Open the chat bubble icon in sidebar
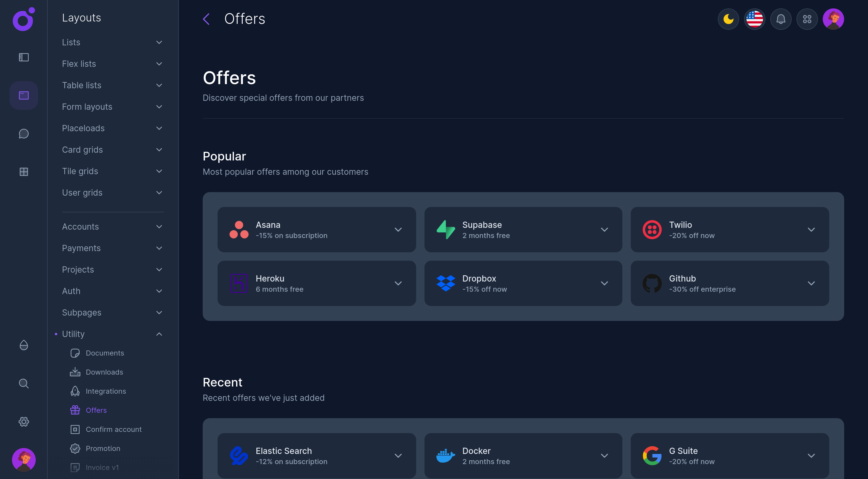 pyautogui.click(x=24, y=134)
